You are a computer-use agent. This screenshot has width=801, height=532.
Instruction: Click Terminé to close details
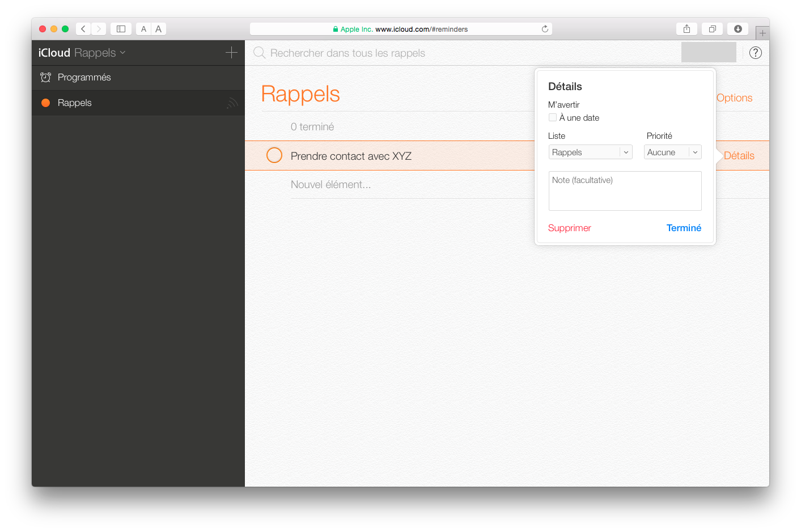(684, 228)
